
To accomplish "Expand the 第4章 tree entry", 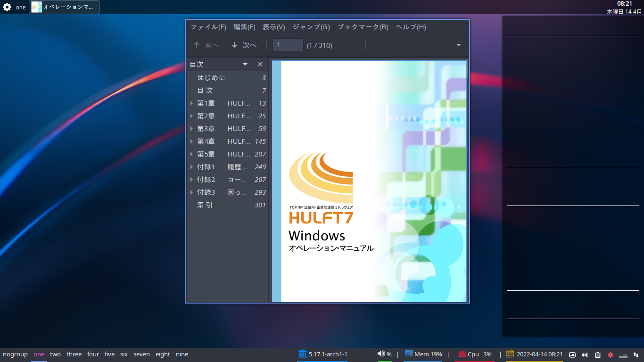I will click(191, 141).
